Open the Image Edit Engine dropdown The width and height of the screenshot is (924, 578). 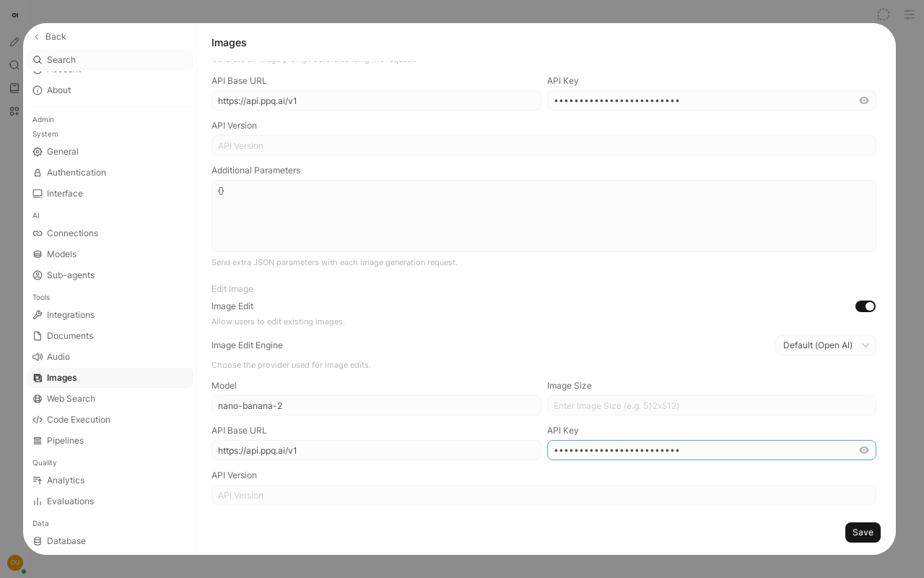click(826, 345)
